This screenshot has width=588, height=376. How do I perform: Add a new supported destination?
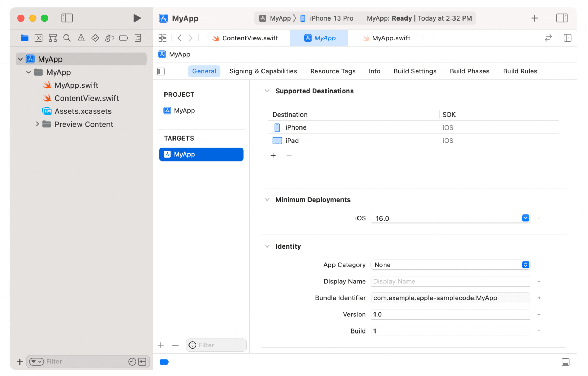click(x=273, y=155)
